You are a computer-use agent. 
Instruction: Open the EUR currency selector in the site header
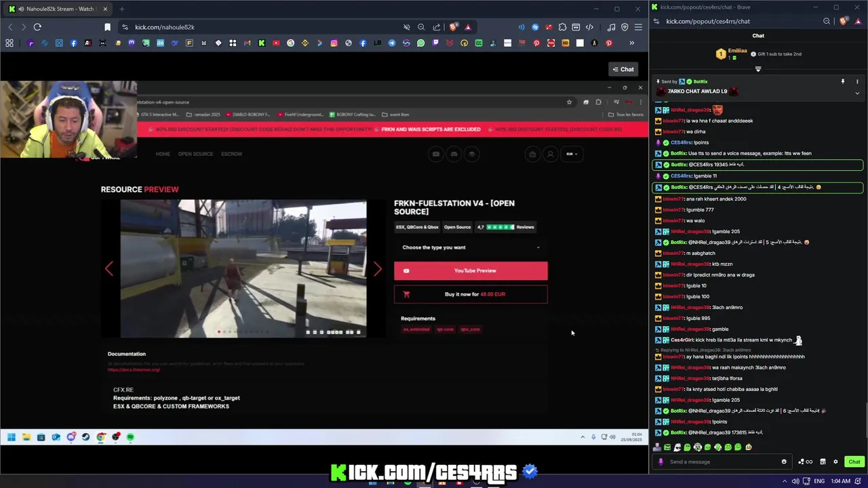[x=572, y=154]
